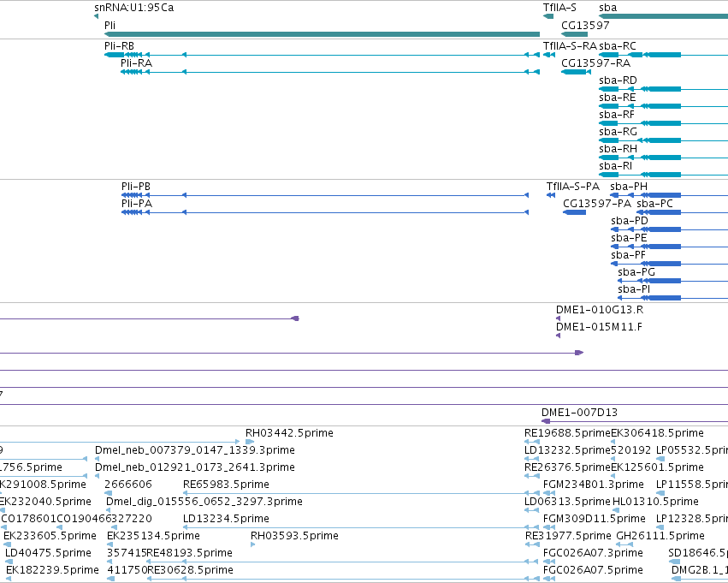Click Dmel_neb_007379_0147_1339.3prime label

[x=195, y=450]
